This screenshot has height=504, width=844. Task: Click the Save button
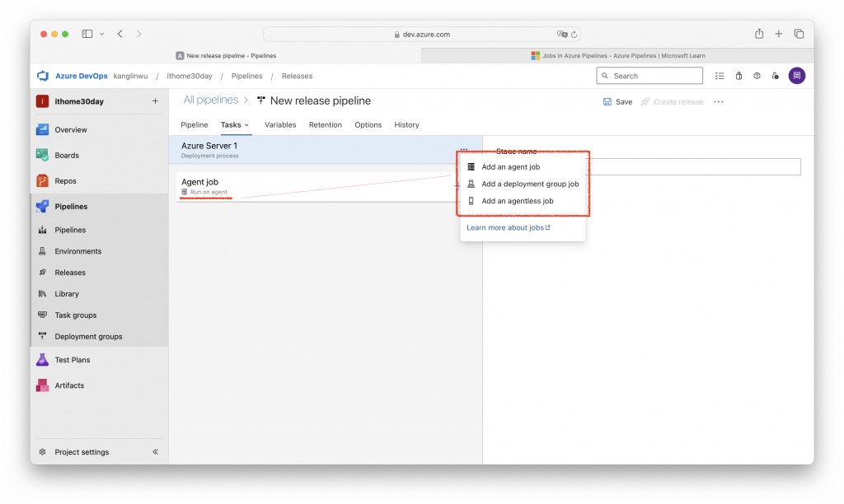(617, 101)
